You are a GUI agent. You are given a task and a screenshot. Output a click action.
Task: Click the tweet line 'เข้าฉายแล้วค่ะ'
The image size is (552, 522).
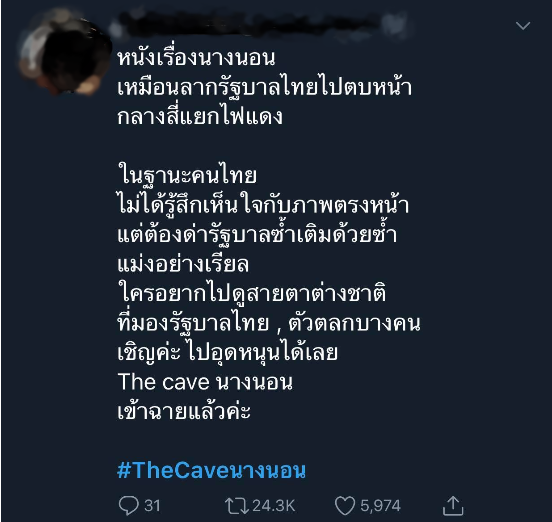(184, 411)
